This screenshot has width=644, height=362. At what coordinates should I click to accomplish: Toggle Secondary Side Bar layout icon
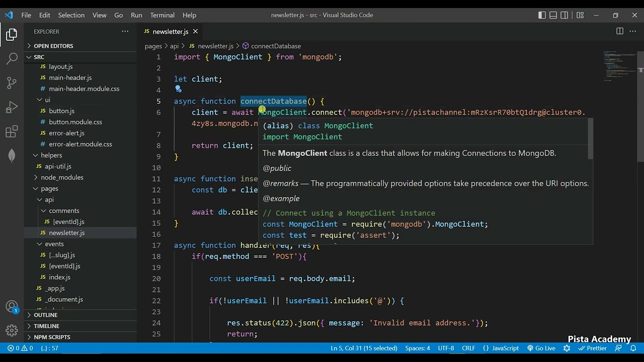(564, 15)
